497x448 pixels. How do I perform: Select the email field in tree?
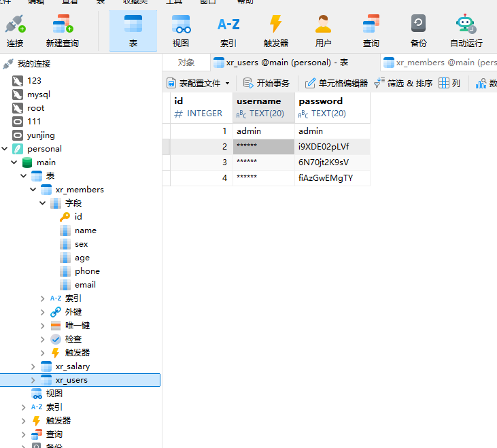(x=85, y=285)
